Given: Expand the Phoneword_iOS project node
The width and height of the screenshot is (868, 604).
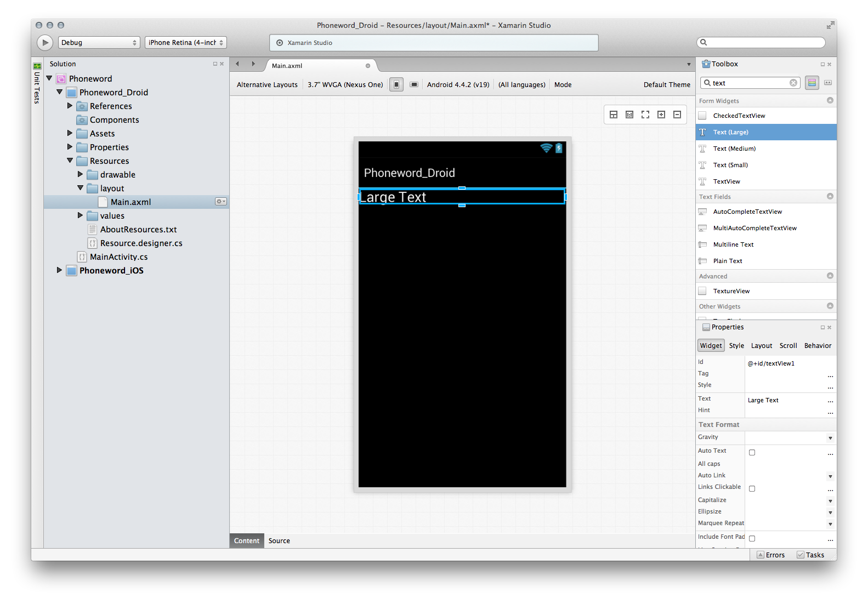Looking at the screenshot, I should pos(59,270).
